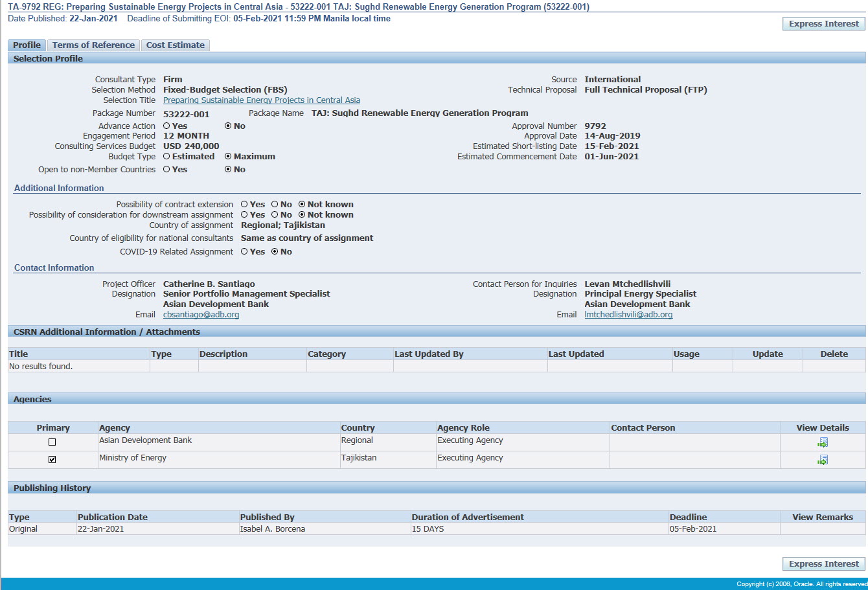Image resolution: width=868 pixels, height=590 pixels.
Task: Select Maximum budget type
Action: coord(228,157)
